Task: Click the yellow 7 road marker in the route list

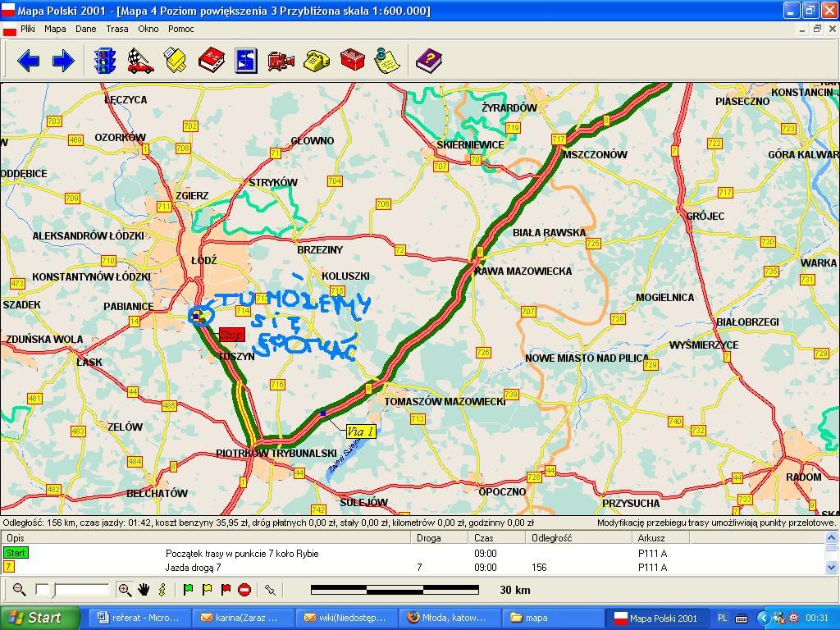Action: (9, 567)
